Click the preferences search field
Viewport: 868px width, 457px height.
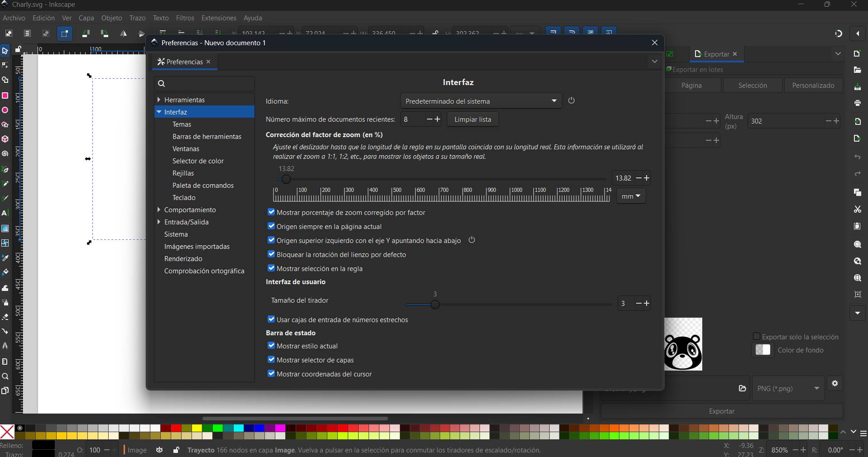pos(204,83)
